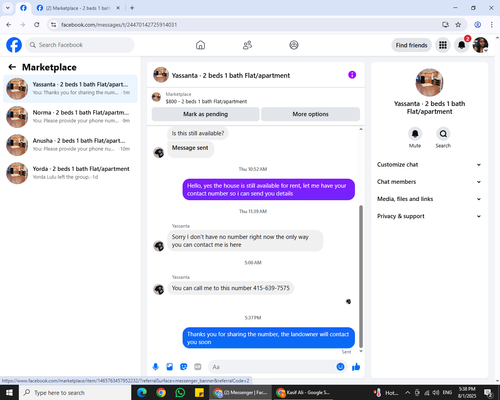This screenshot has width=500, height=400.
Task: Expand Chat members section
Action: click(429, 182)
